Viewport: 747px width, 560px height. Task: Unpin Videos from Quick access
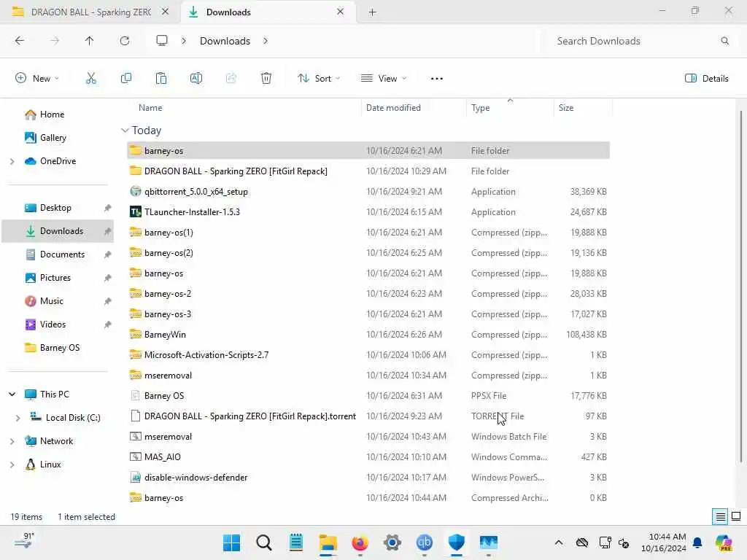[108, 324]
